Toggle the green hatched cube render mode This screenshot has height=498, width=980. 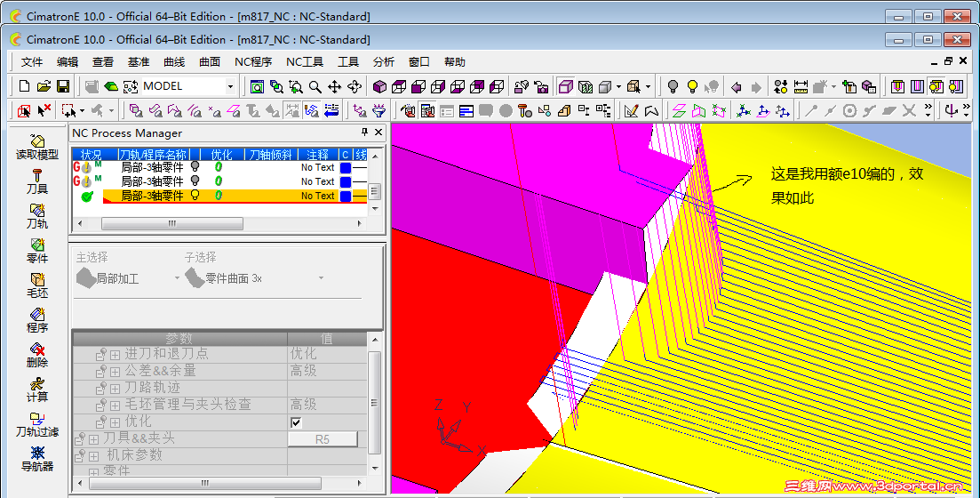tap(586, 86)
